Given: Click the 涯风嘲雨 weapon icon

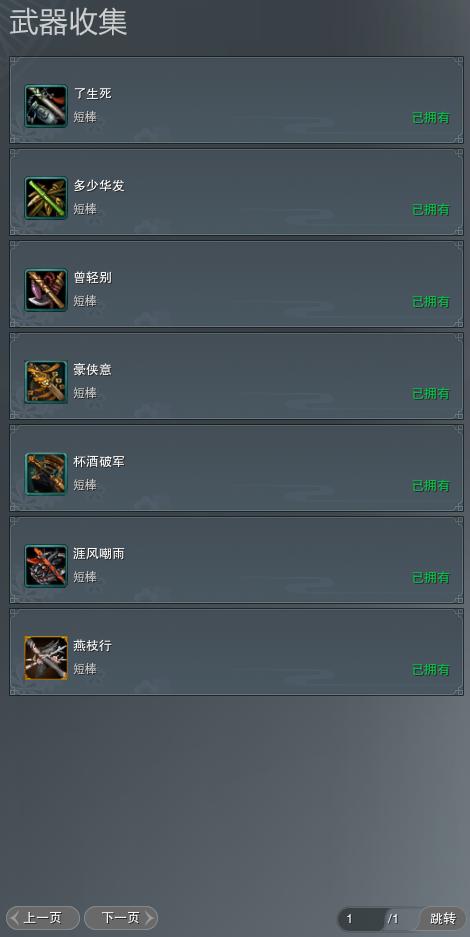Looking at the screenshot, I should point(46,566).
